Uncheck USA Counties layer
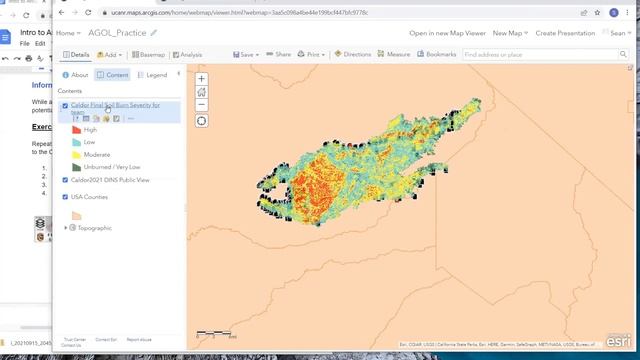 65,197
